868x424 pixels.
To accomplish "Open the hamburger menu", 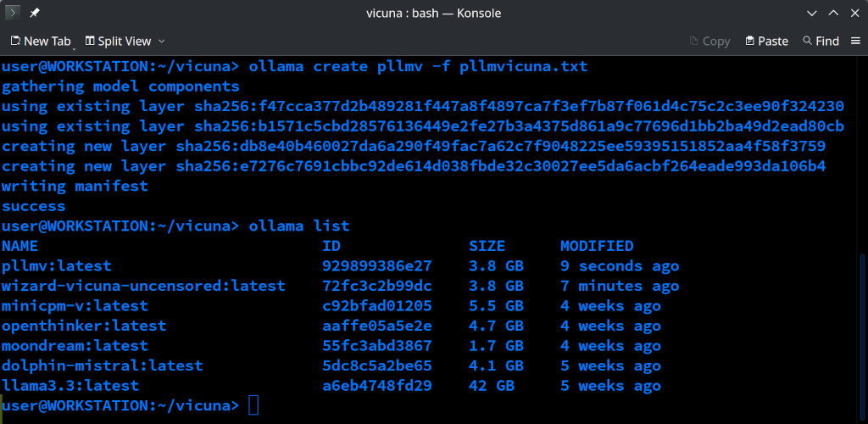I will pyautogui.click(x=855, y=41).
